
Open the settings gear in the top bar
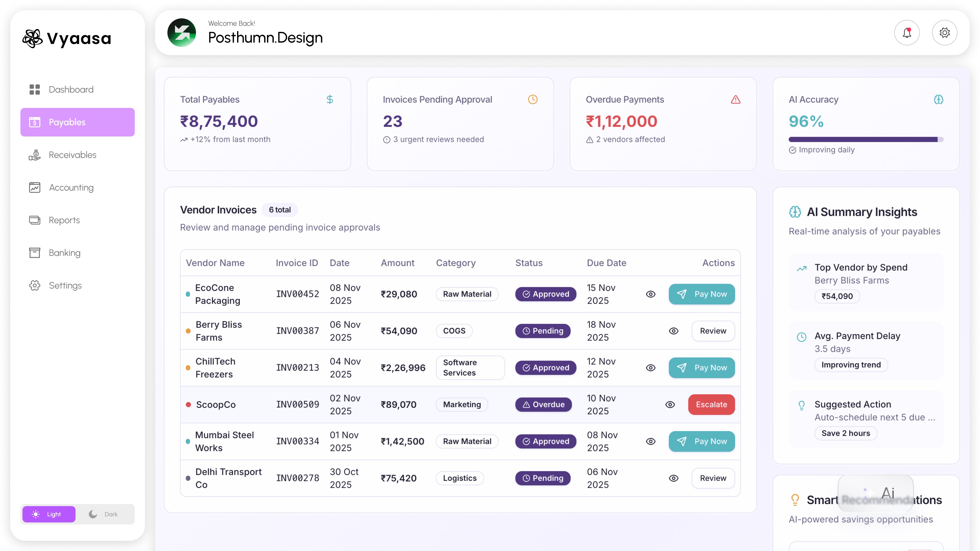pos(945,33)
